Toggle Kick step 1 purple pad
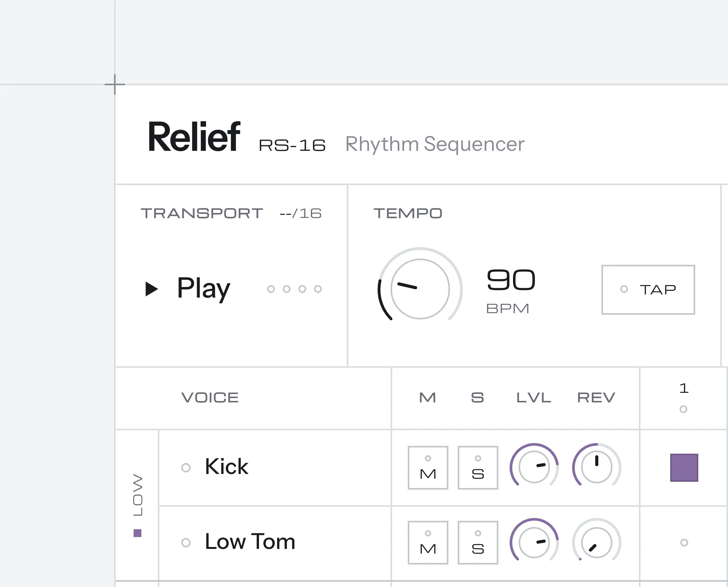 pyautogui.click(x=684, y=468)
